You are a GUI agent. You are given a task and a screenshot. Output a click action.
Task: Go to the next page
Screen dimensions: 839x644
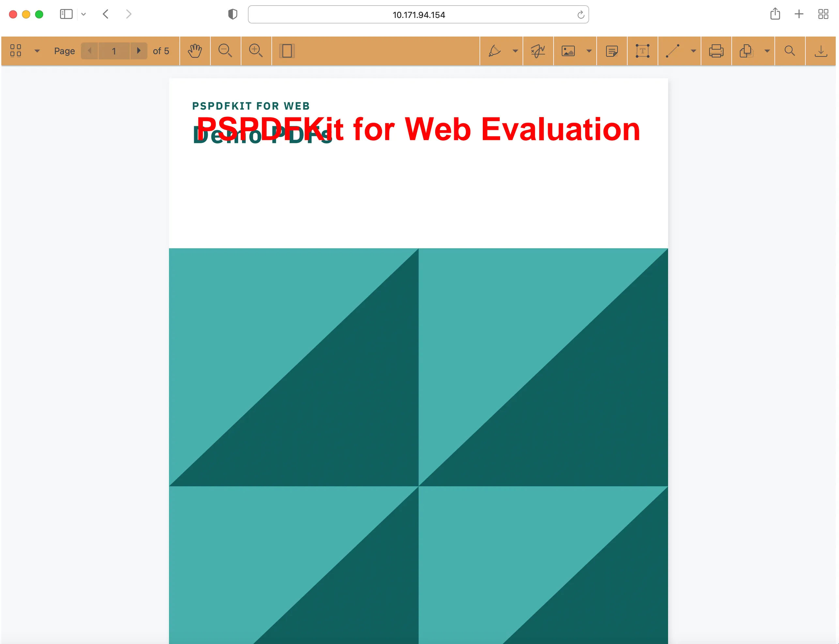coord(139,51)
